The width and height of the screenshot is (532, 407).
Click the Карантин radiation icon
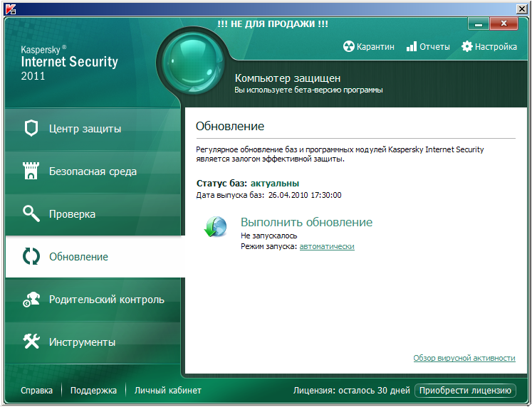click(x=348, y=46)
